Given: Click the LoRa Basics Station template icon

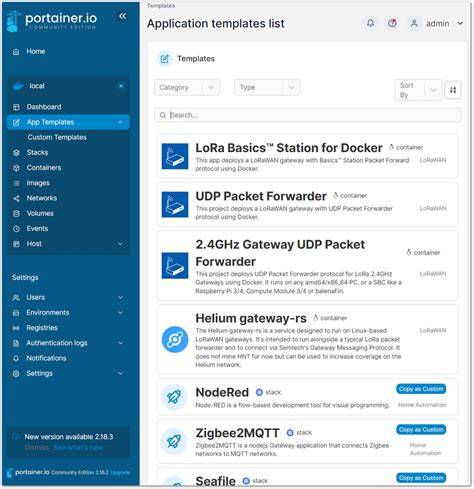Looking at the screenshot, I should [175, 156].
